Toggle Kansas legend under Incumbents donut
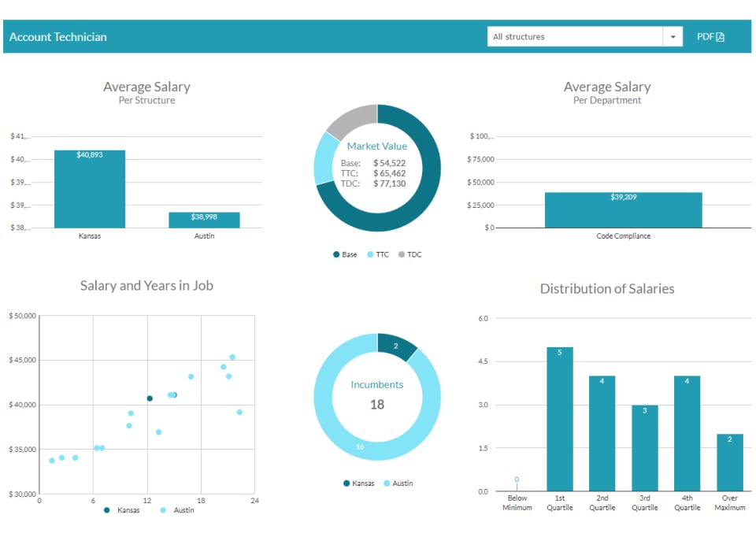 click(359, 483)
